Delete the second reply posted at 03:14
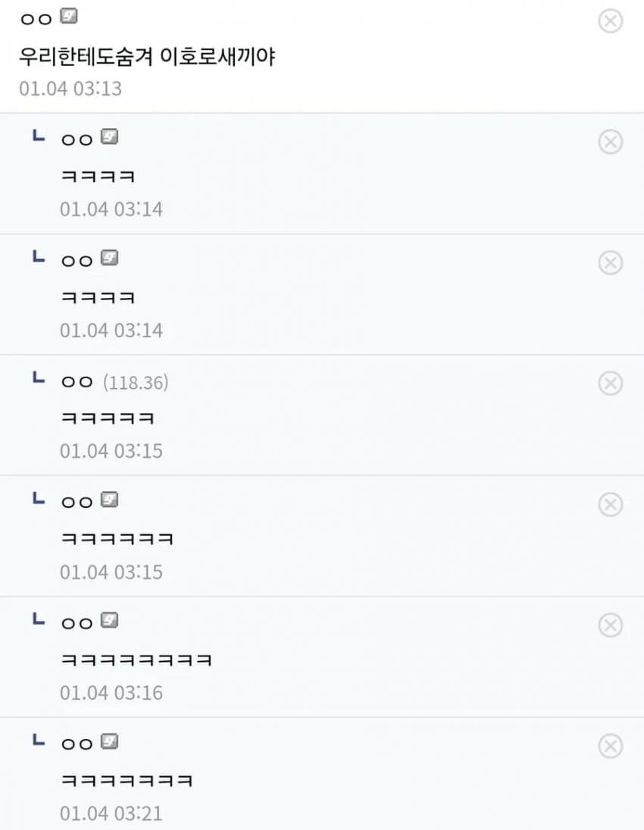The height and width of the screenshot is (830, 644). (610, 263)
